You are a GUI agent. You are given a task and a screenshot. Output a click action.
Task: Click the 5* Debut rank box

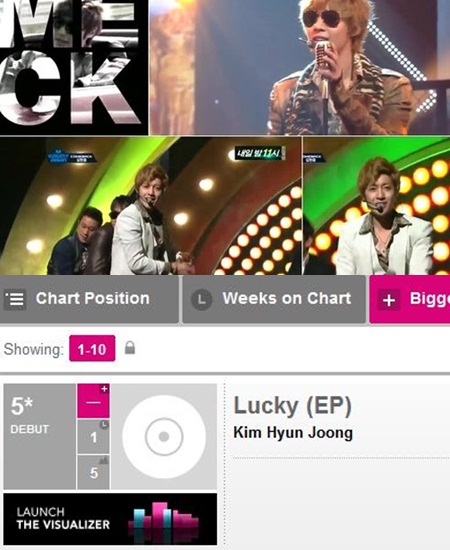tap(40, 436)
